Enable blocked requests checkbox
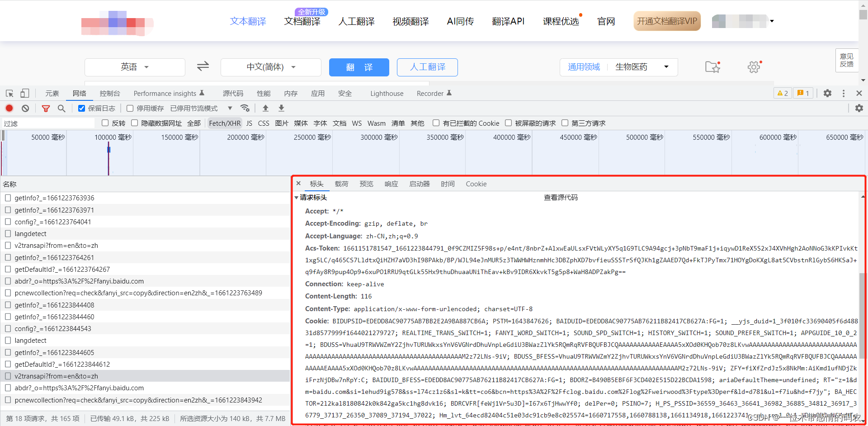This screenshot has height=426, width=868. [x=508, y=123]
